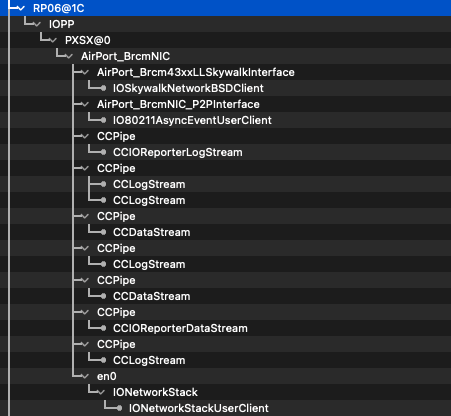Select AirPort_Brcm43xxLLSkywalkInterface row
The width and height of the screenshot is (451, 416).
225,72
